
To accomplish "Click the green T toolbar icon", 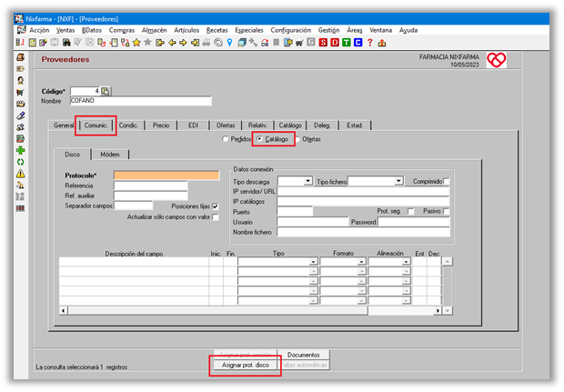I will tap(346, 43).
